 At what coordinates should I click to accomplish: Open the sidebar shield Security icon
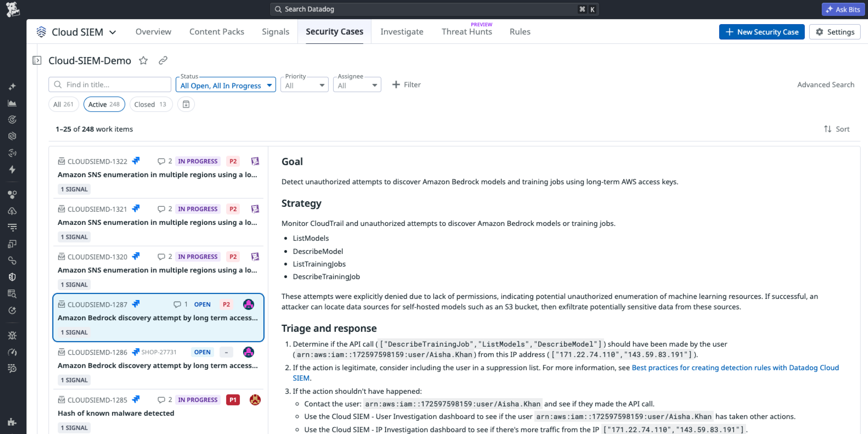tap(12, 277)
